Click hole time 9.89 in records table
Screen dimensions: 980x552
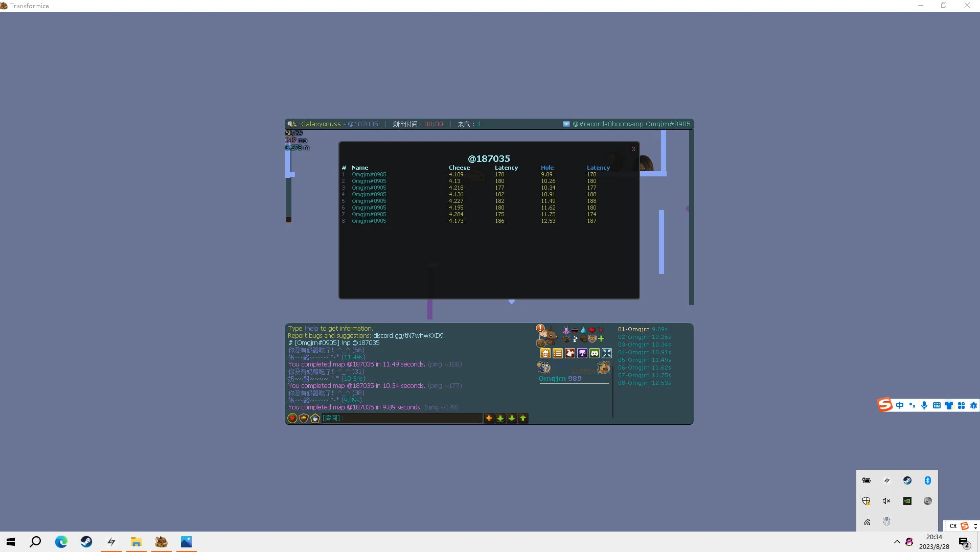546,174
